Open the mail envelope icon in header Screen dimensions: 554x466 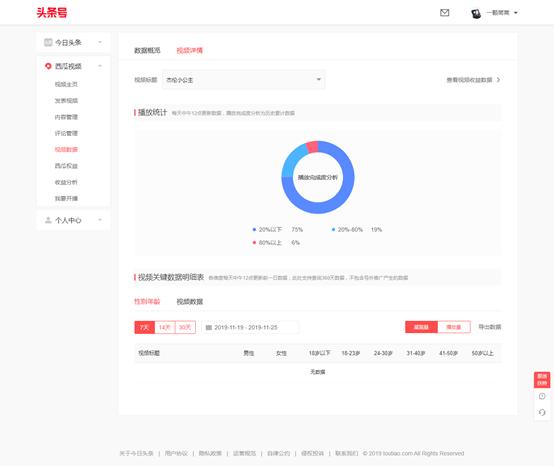(x=444, y=13)
